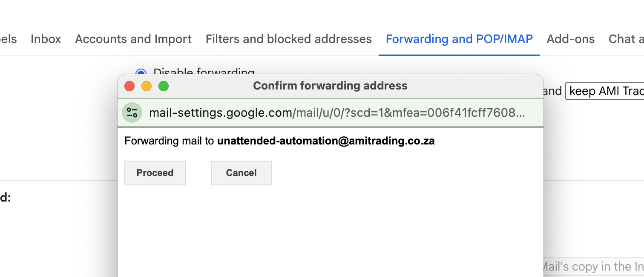Open the 'keep AMI Trad' dropdown
This screenshot has width=644, height=277.
605,91
